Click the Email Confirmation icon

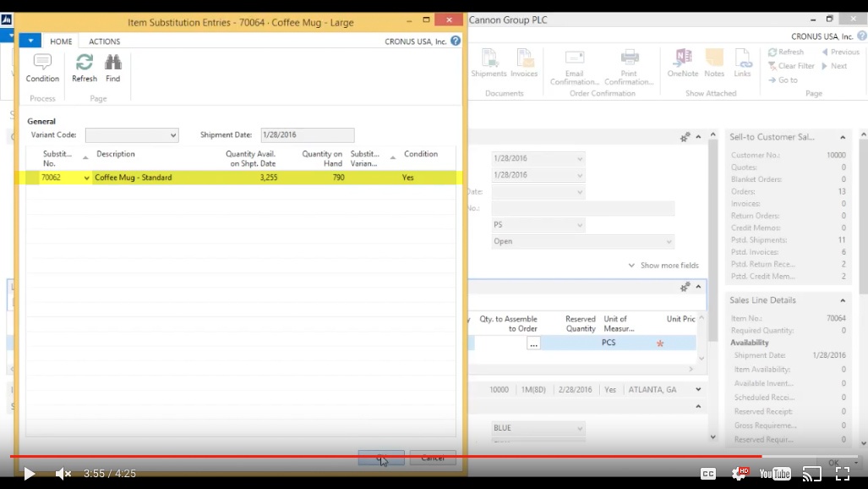[575, 58]
